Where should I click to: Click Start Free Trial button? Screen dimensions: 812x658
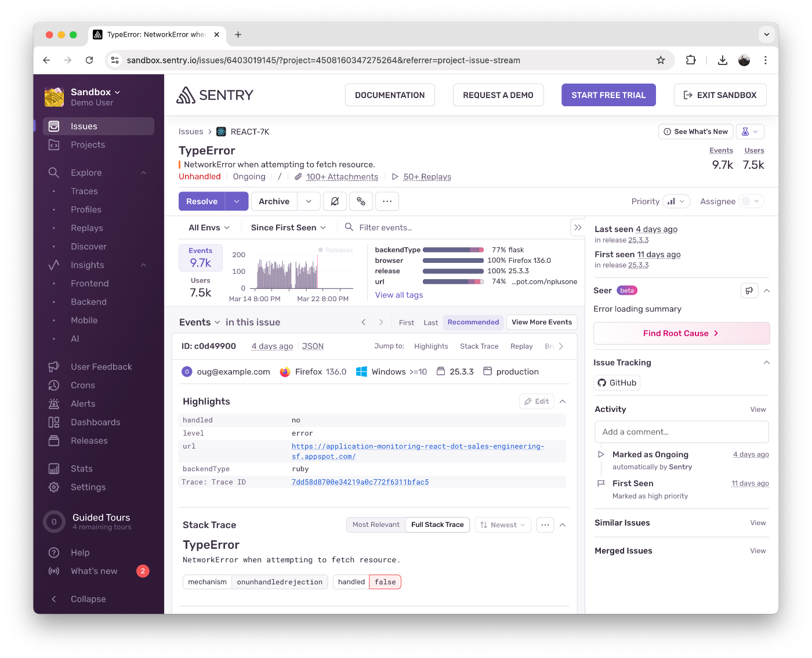coord(608,95)
